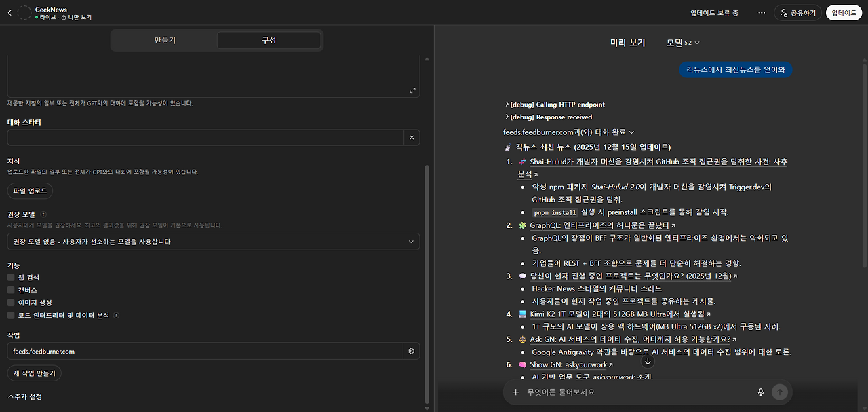Click the 새 작업 만들기 button
This screenshot has width=868, height=412.
click(35, 373)
